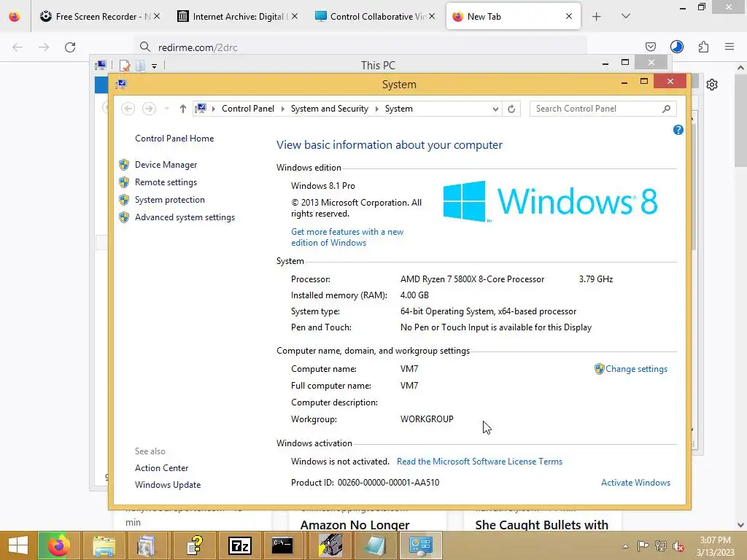
Task: Expand arrow after Control Panel breadcrumb
Action: pyautogui.click(x=282, y=109)
